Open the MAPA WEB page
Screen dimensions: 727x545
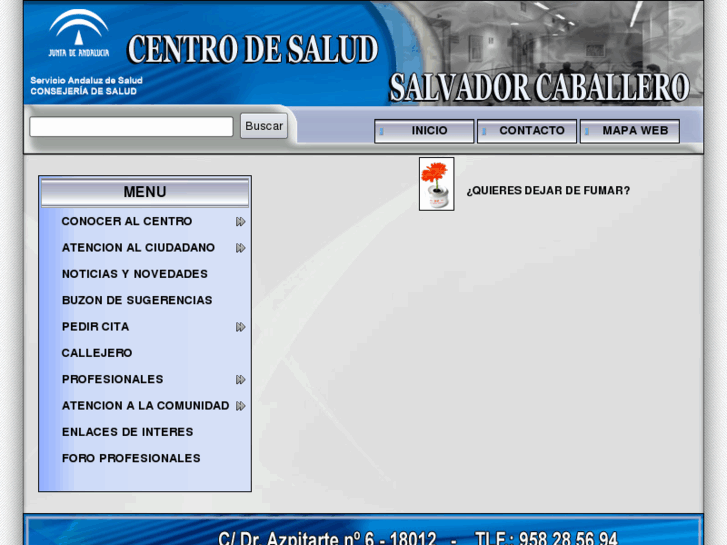point(630,131)
